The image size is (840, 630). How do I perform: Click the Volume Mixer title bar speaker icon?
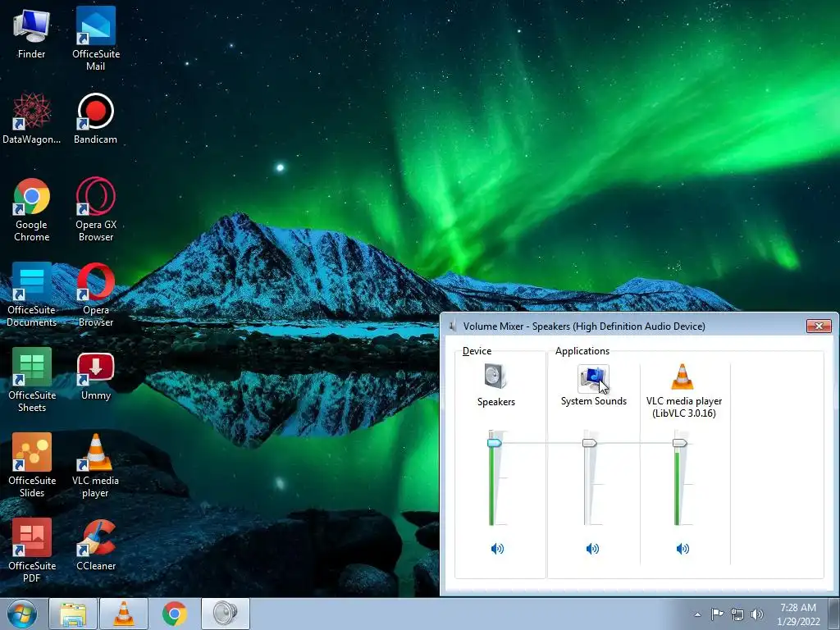[x=453, y=326]
